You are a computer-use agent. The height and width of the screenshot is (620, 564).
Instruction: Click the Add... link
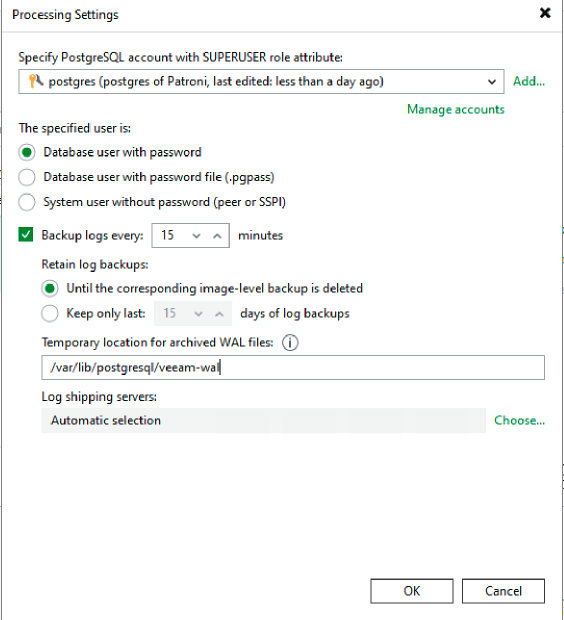click(x=529, y=81)
